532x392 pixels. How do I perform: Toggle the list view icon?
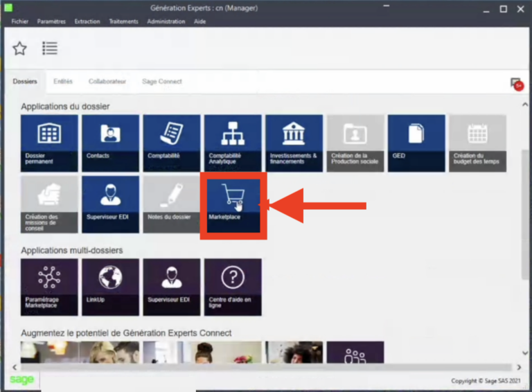(x=50, y=48)
